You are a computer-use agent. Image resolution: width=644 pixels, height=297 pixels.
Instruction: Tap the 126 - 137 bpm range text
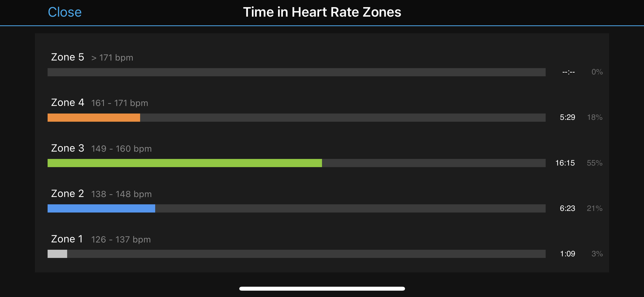pyautogui.click(x=121, y=239)
